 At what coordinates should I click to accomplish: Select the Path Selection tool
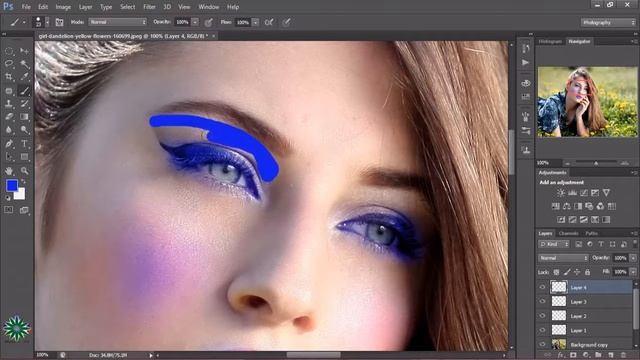pos(9,157)
